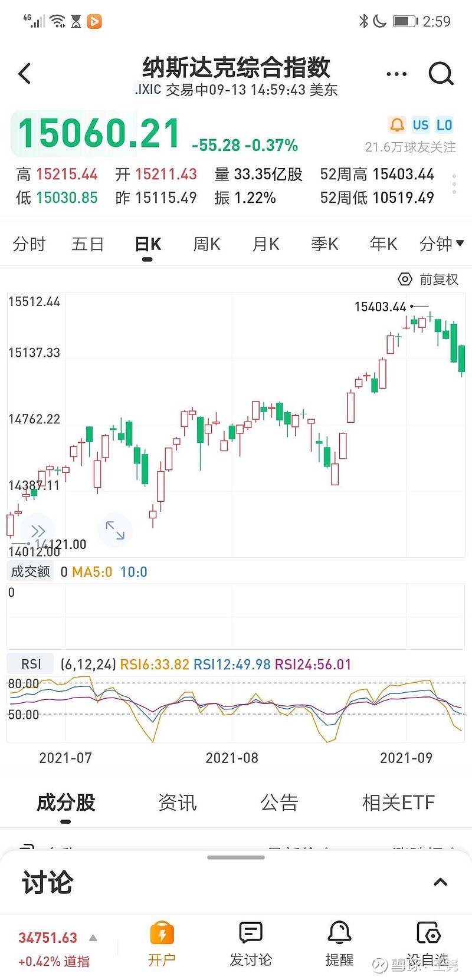Switch to 分时 intraday chart
The height and width of the screenshot is (980, 472).
tap(29, 244)
